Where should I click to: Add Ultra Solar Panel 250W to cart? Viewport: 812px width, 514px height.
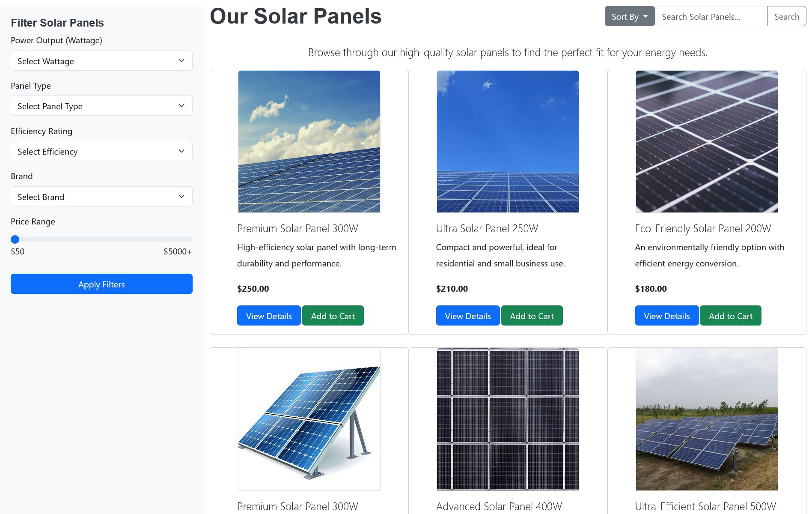tap(532, 316)
